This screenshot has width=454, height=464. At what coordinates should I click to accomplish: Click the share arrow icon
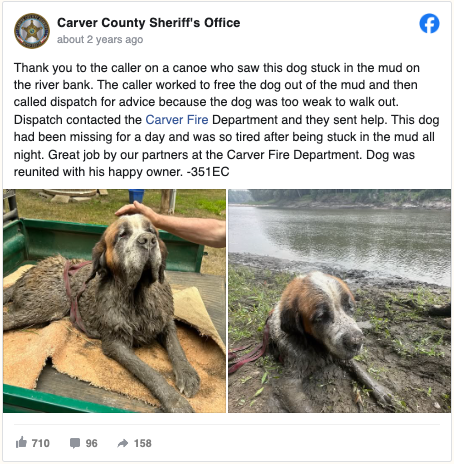(123, 443)
